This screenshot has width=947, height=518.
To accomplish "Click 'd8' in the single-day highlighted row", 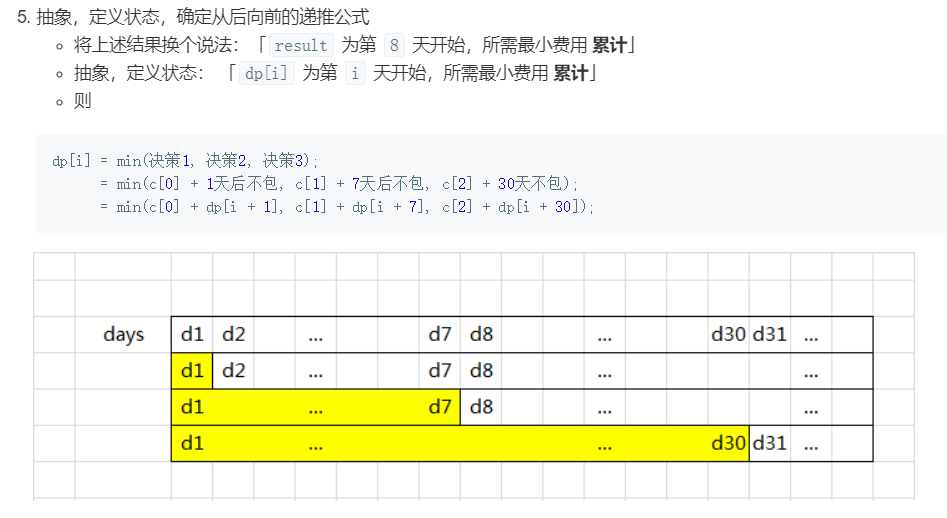I will pos(481,370).
